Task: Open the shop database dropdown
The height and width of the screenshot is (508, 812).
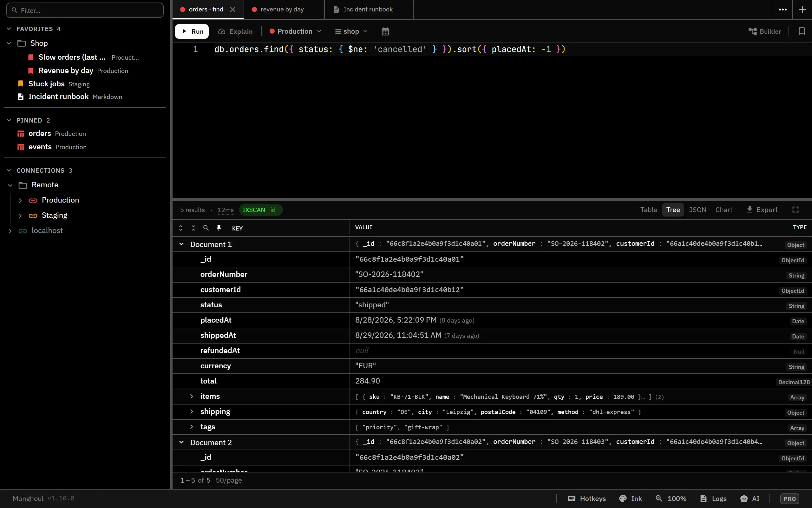Action: [x=351, y=31]
